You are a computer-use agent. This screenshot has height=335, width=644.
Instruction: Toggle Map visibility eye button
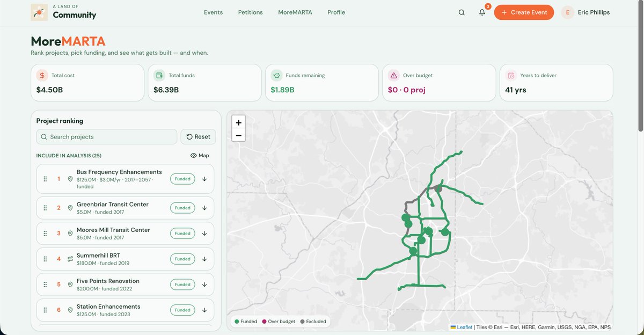click(200, 156)
